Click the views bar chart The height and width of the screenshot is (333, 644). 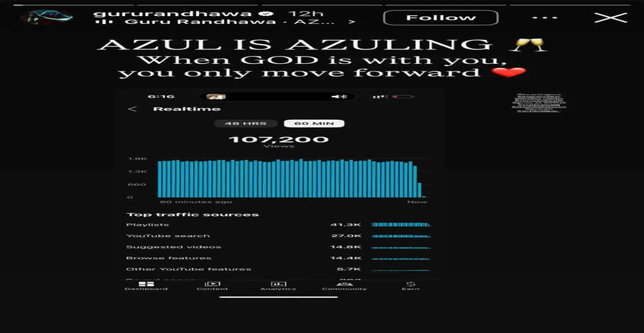292,179
